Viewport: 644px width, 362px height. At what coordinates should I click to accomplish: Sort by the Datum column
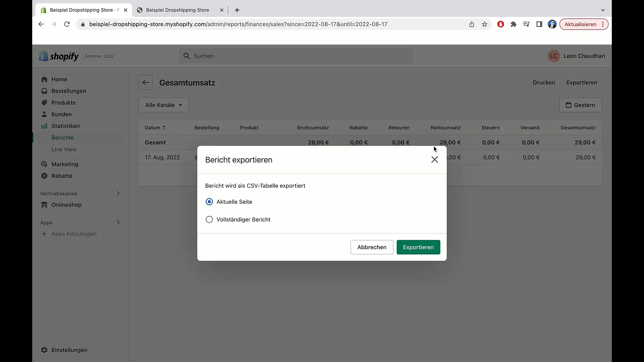pyautogui.click(x=155, y=128)
